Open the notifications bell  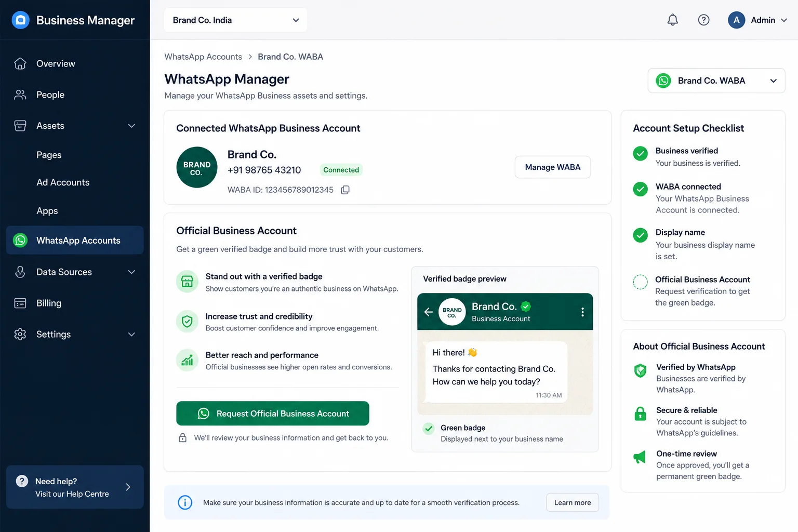[x=672, y=20]
